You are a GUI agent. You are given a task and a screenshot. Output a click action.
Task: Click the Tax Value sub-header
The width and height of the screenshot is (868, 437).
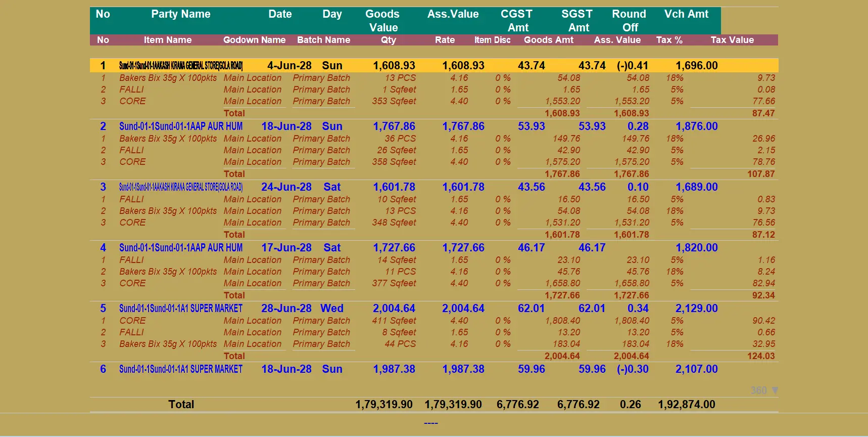pyautogui.click(x=732, y=40)
